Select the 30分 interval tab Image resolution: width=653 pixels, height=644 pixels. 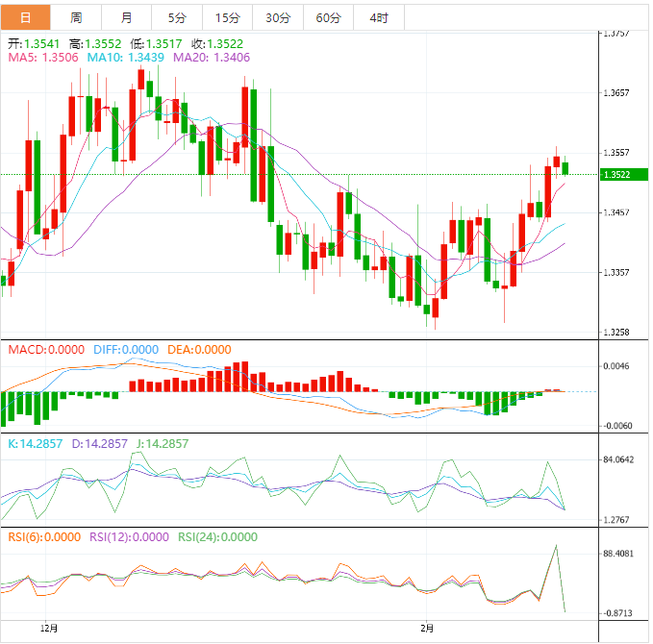click(x=277, y=17)
